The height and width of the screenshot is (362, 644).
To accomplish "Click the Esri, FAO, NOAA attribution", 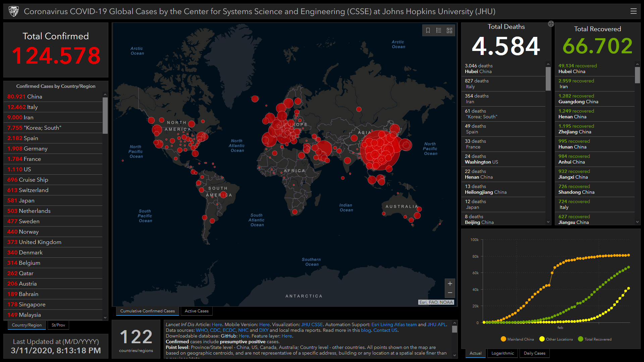I will click(436, 302).
